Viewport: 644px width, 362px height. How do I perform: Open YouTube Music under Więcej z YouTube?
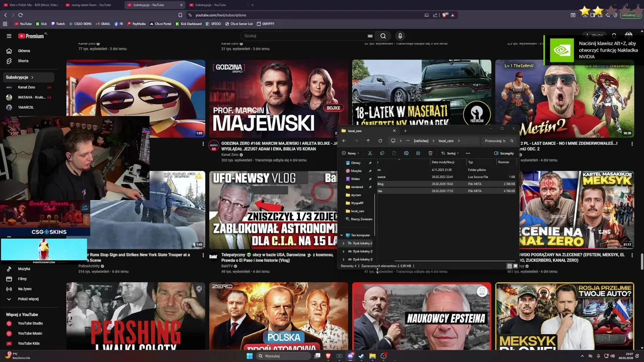point(30,333)
